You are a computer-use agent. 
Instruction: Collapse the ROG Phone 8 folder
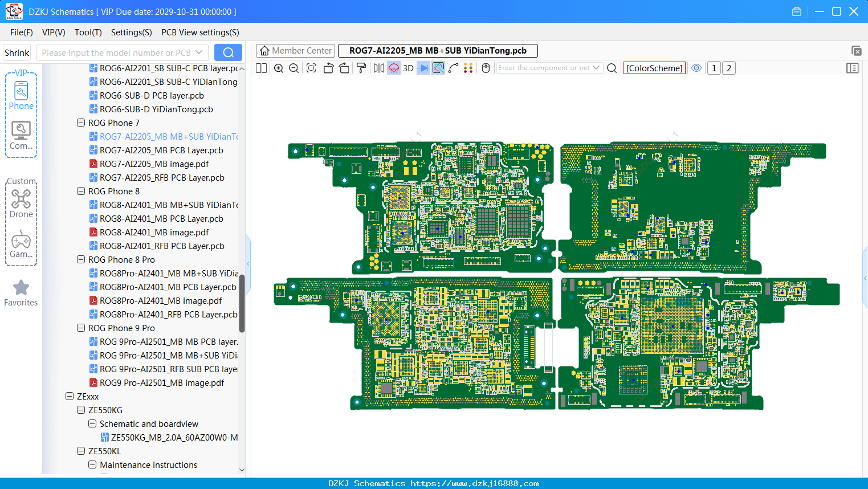(81, 191)
